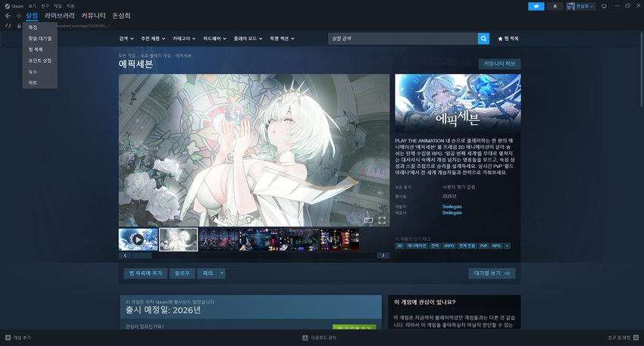Click the announcements megaphone icon
Screen dimensions: 644x346
(x=536, y=6)
